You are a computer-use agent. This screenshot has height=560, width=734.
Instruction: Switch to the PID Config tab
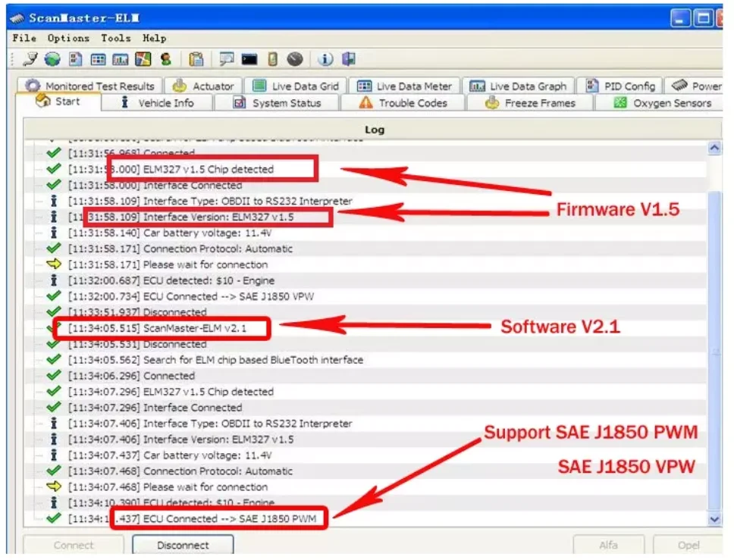click(620, 86)
